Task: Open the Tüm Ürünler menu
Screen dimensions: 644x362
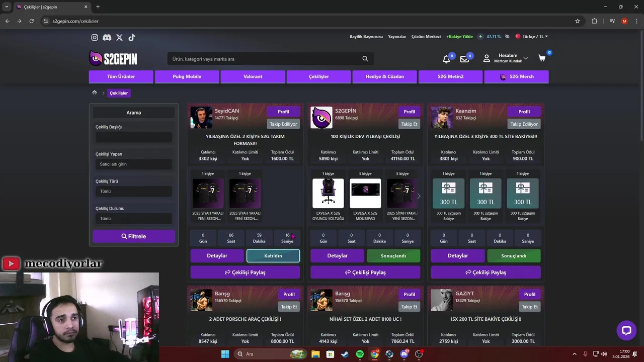Action: [121, 76]
